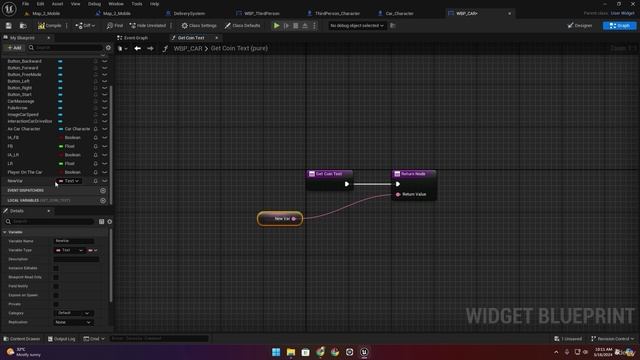
Task: Enable Expose on Spawn checkbox
Action: (56, 295)
